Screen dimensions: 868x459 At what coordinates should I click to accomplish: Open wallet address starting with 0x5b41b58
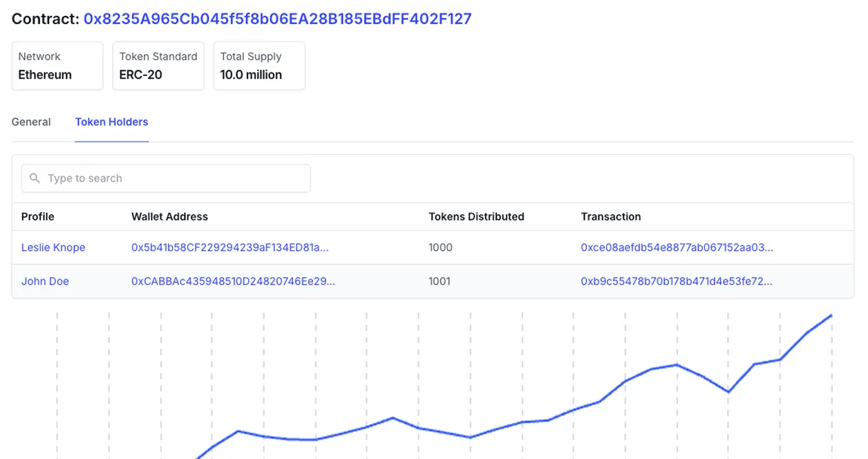[x=229, y=247]
